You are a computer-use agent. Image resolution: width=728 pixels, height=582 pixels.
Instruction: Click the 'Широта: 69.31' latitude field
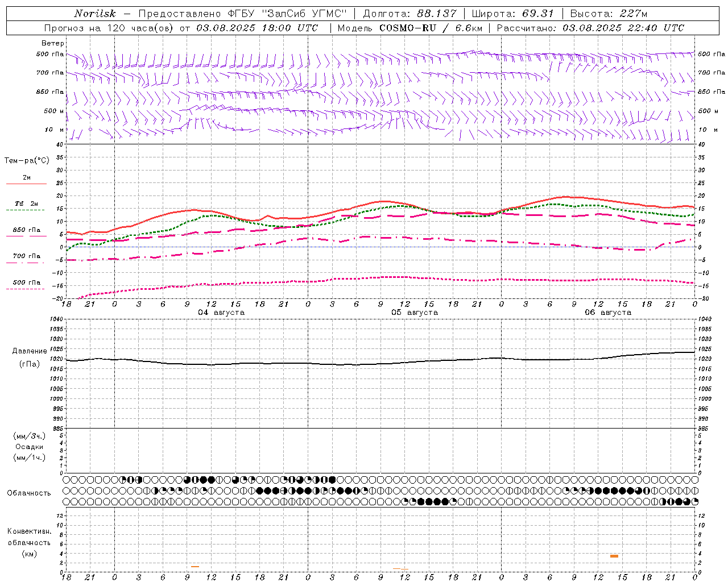pyautogui.click(x=512, y=14)
